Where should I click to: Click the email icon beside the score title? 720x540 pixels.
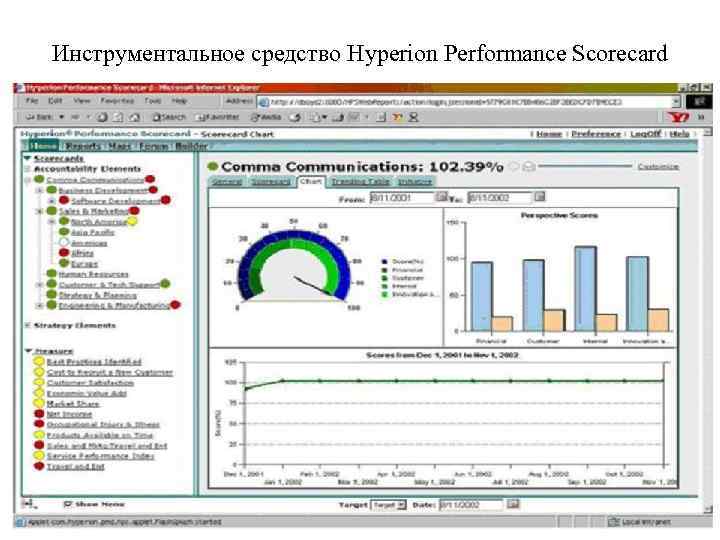tap(529, 167)
